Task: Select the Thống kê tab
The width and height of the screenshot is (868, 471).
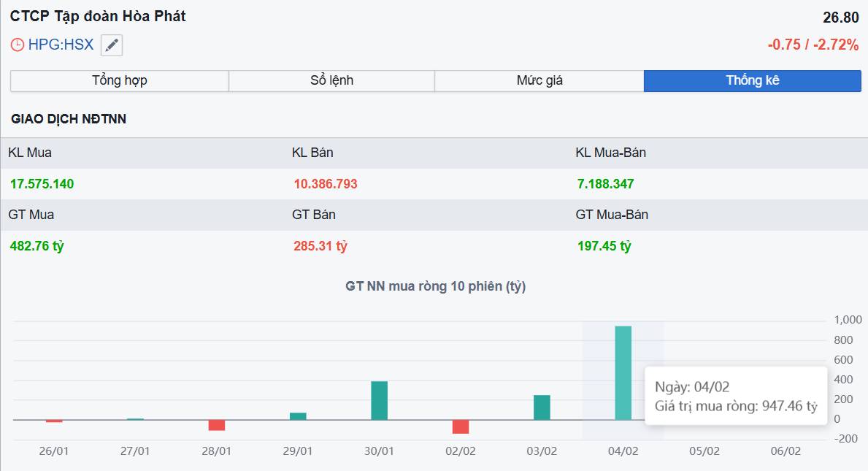Action: click(x=753, y=81)
